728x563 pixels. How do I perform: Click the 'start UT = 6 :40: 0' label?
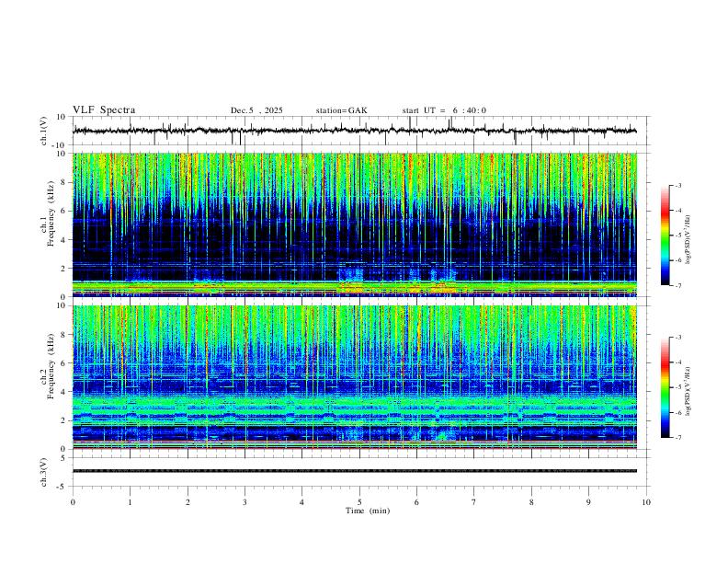click(444, 110)
